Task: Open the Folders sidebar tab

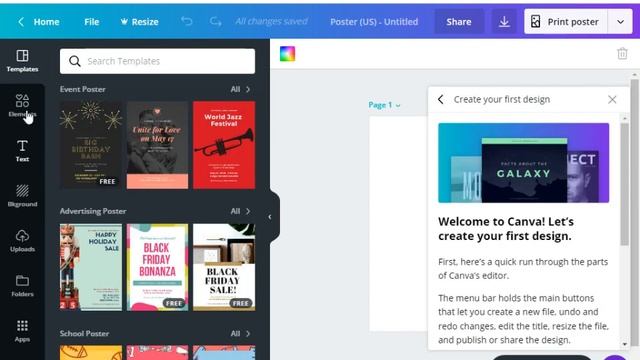Action: click(22, 286)
